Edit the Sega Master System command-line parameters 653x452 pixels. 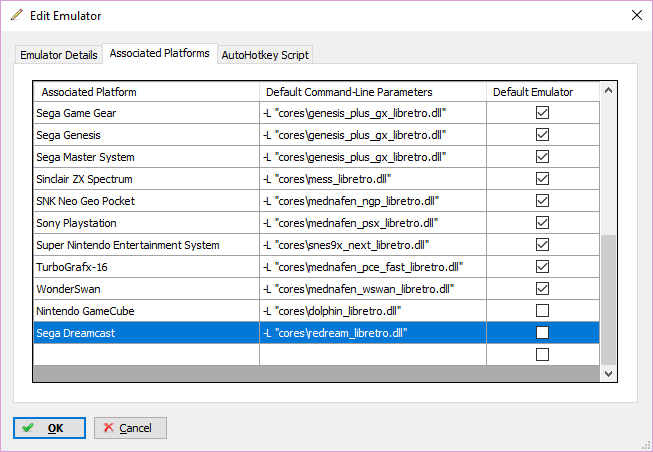[x=373, y=157]
